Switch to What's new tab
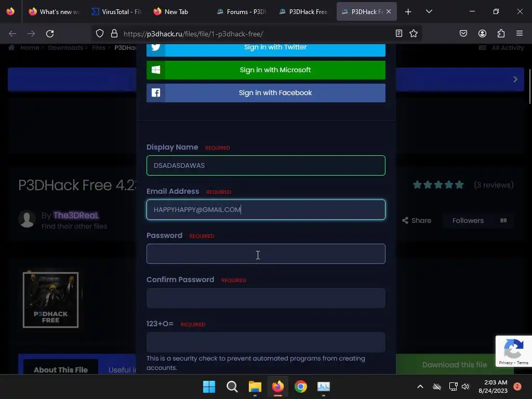The height and width of the screenshot is (399, 532). point(54,12)
